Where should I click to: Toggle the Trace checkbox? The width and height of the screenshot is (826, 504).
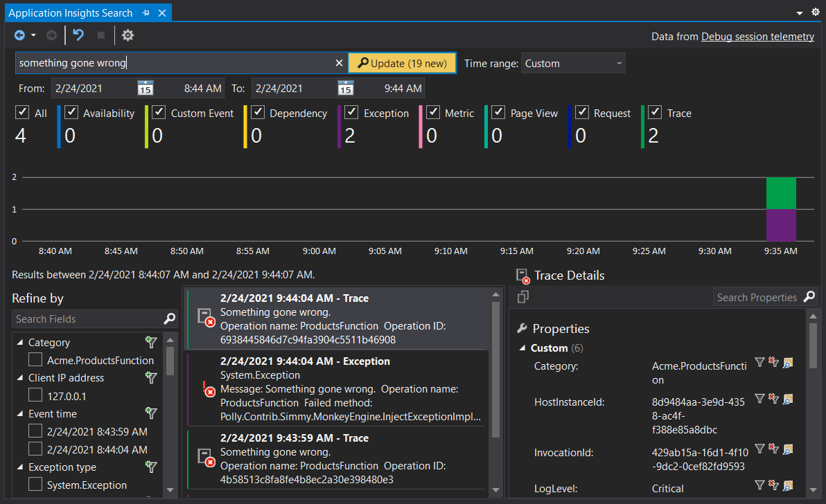coord(655,112)
